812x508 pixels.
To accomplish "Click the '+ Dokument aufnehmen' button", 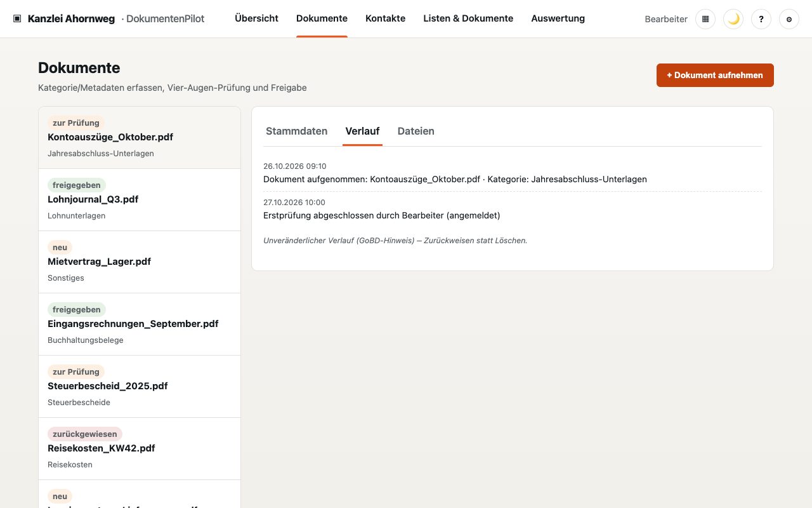I will point(715,75).
